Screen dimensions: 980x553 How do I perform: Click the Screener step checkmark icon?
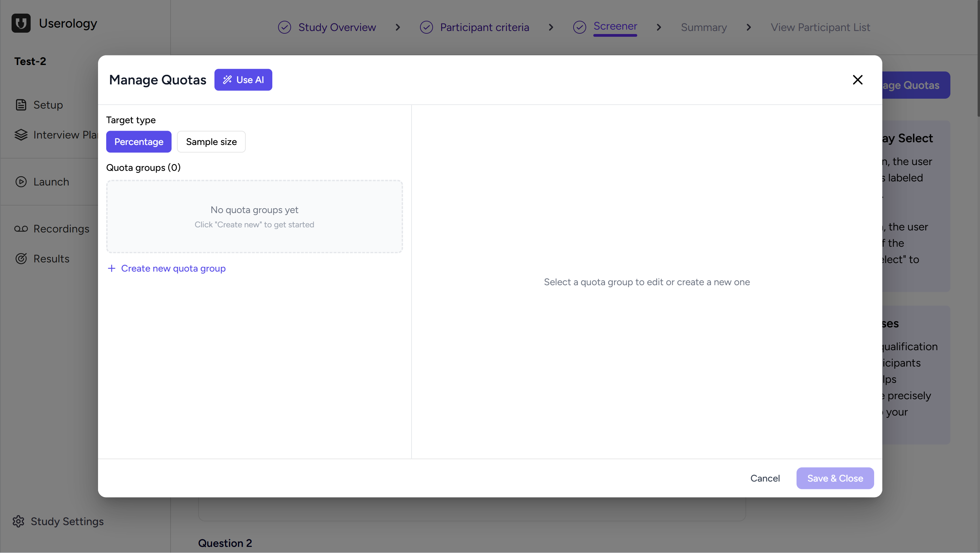tap(579, 27)
